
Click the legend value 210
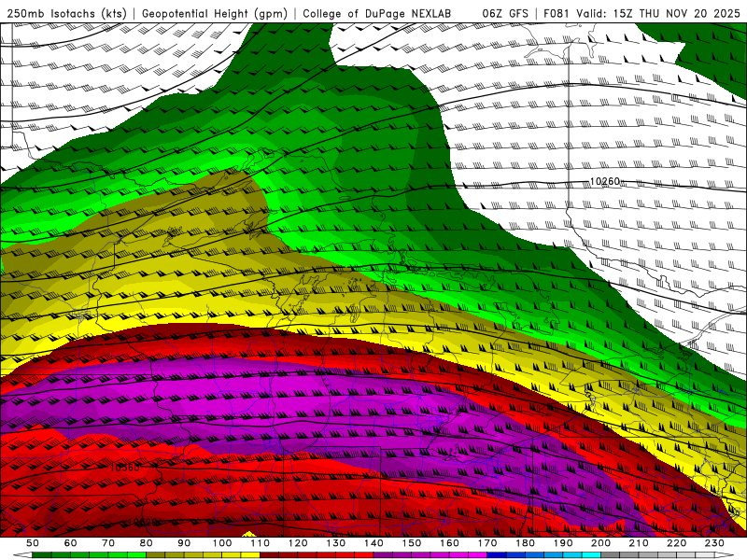(x=639, y=543)
